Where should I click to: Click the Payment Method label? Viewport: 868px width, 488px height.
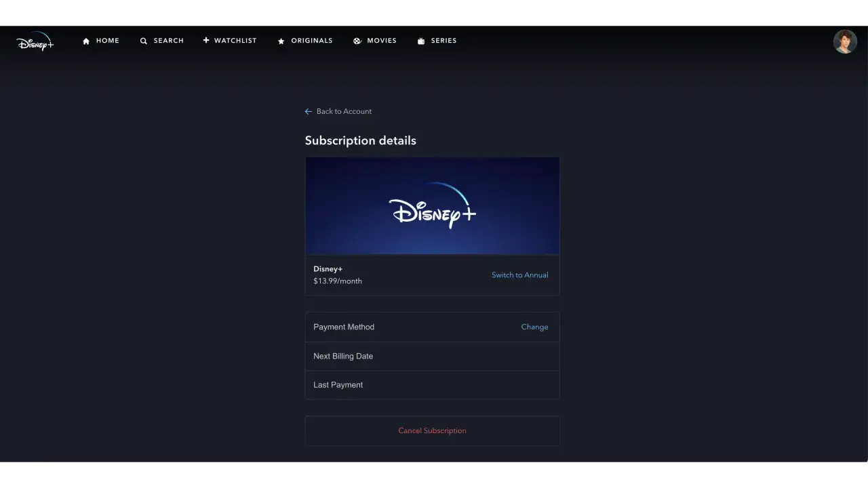click(x=344, y=327)
